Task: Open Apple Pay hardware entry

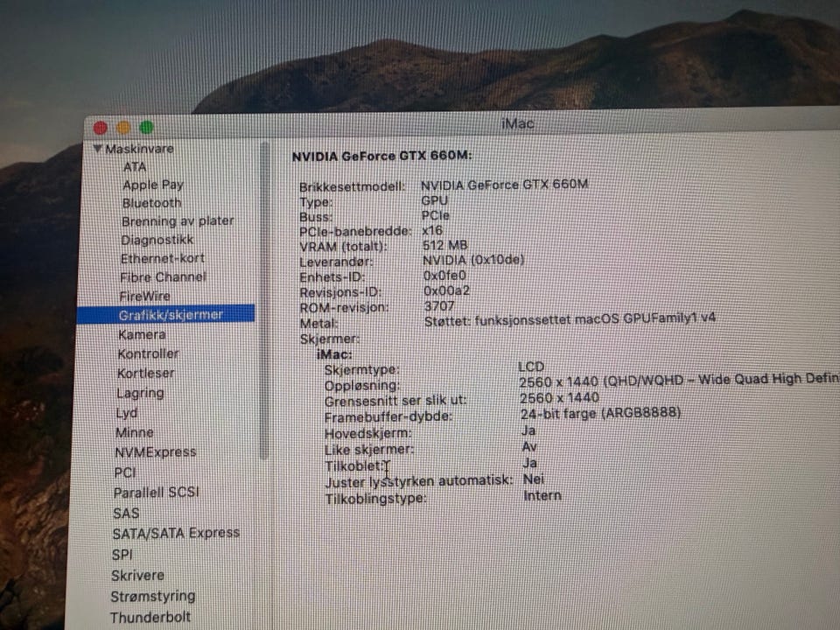Action: click(152, 185)
